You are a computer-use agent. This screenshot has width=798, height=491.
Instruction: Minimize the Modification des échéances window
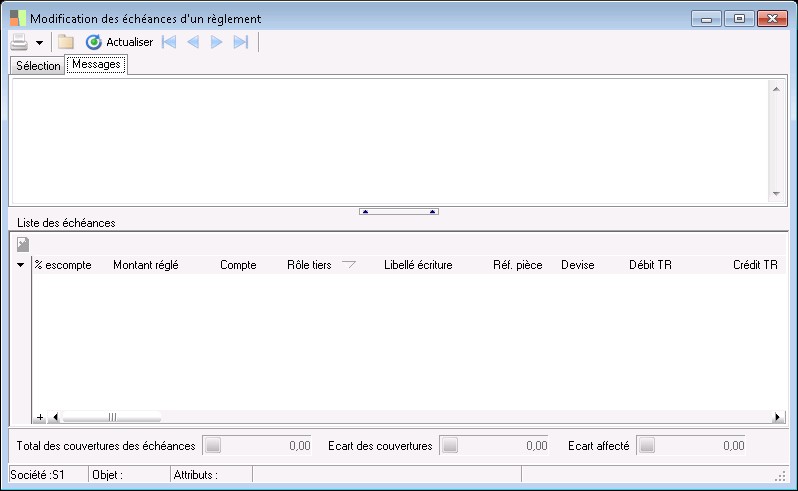click(706, 19)
